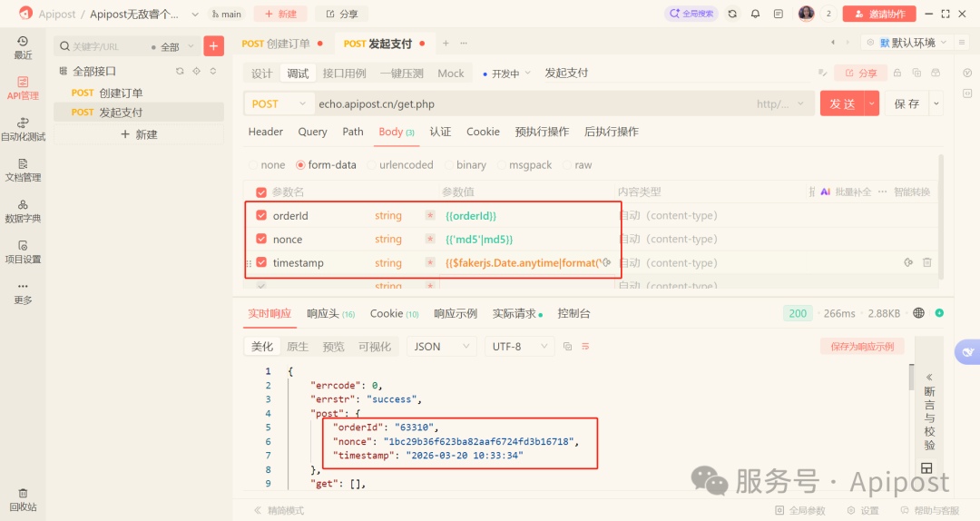Click the 关键字/URL search field
Image resolution: width=980 pixels, height=521 pixels.
pyautogui.click(x=103, y=47)
